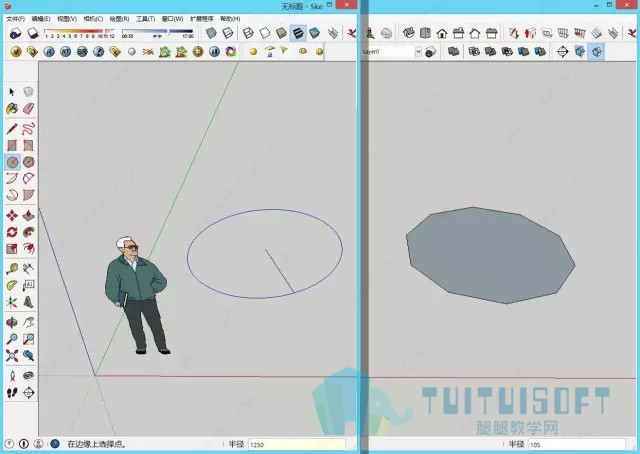Viewport: 640px width, 454px height.
Task: Click radius 10S field in right window
Action: pos(577,444)
